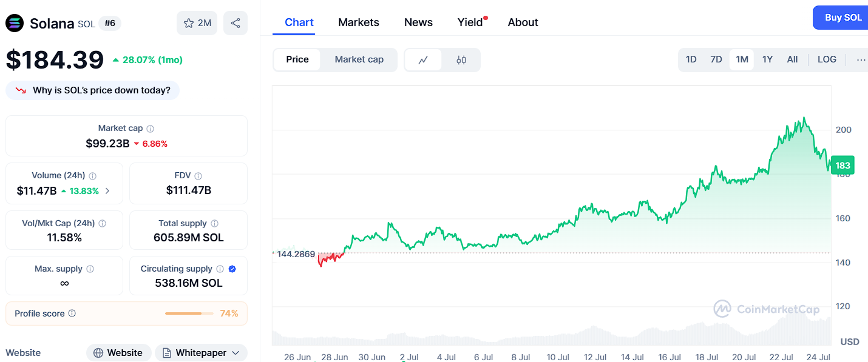Click the Buy SOL button
This screenshot has width=868, height=362.
[x=841, y=18]
